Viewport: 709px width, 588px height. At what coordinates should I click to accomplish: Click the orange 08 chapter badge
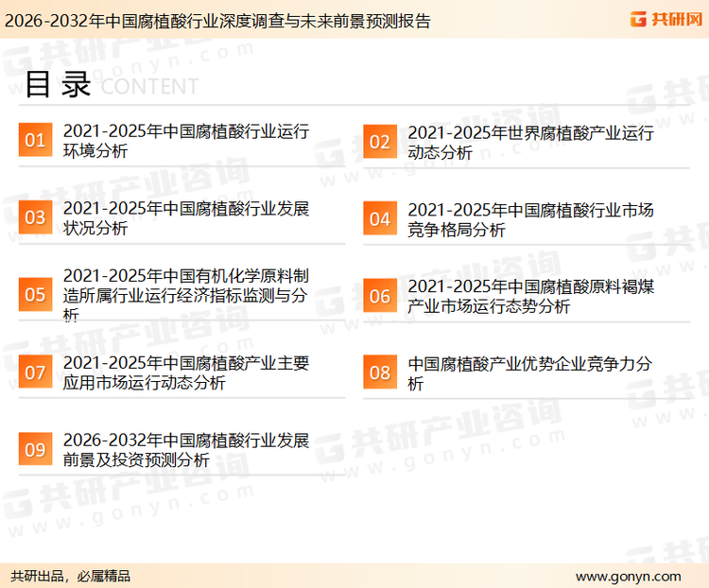(x=380, y=372)
